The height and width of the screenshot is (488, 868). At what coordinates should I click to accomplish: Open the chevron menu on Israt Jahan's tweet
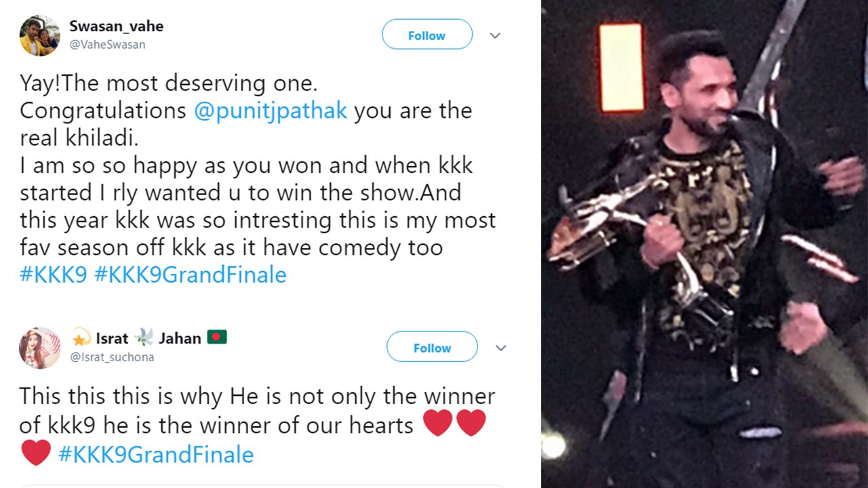500,348
